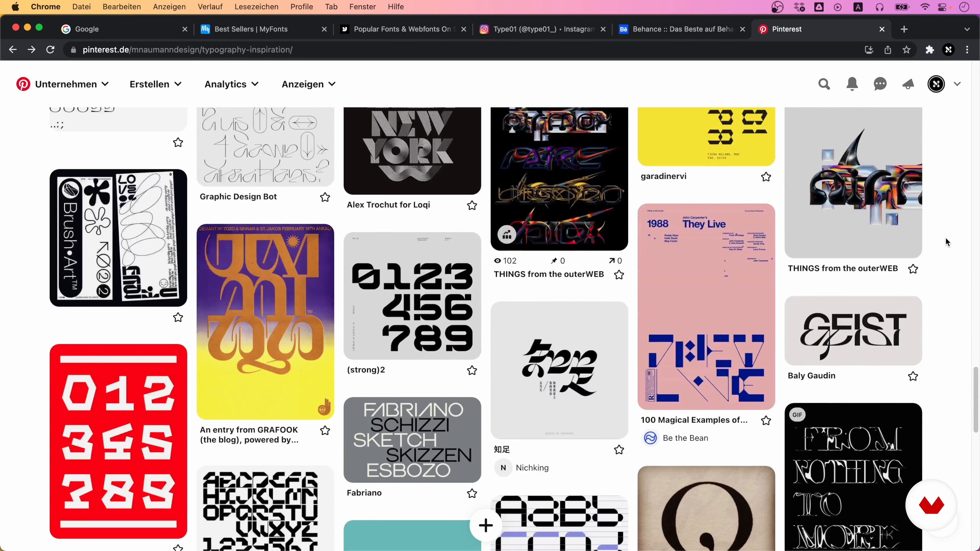The width and height of the screenshot is (980, 551).
Task: Open the 1988 They Live poster pin
Action: 706,306
